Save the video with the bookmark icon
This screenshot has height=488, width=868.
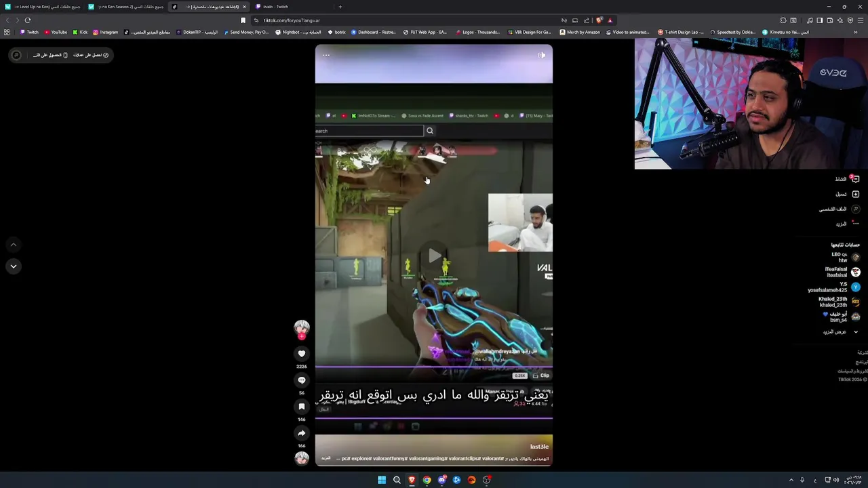tap(302, 406)
